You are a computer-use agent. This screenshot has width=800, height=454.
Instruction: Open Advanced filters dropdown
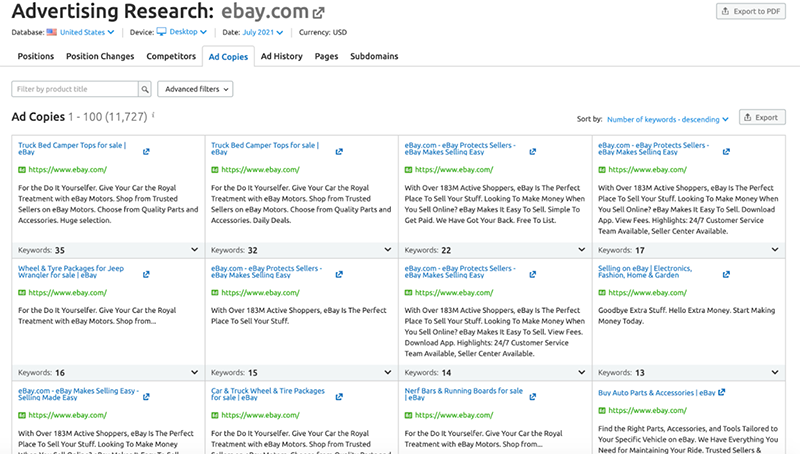coord(195,89)
